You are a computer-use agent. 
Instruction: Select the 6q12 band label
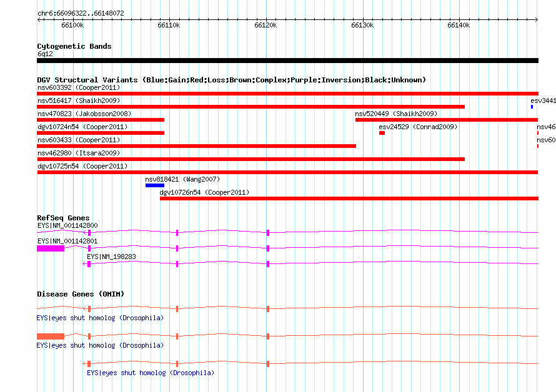[45, 54]
